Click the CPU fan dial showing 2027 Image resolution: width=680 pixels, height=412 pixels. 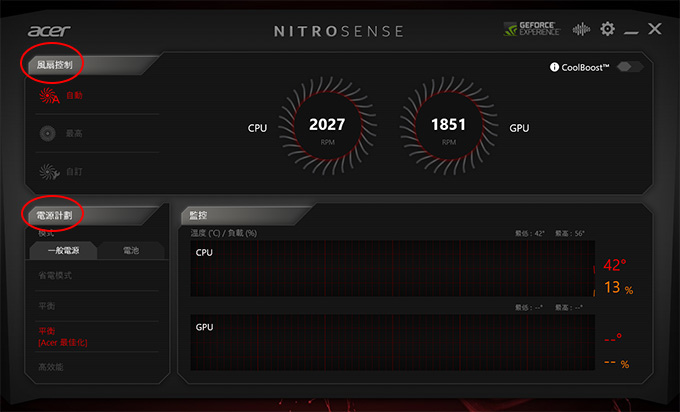[327, 126]
